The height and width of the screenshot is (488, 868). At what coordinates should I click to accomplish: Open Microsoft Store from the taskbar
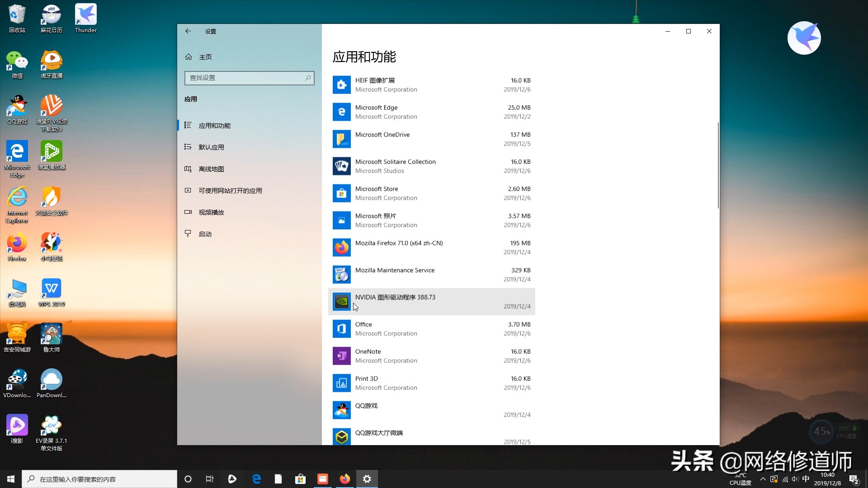click(x=300, y=479)
